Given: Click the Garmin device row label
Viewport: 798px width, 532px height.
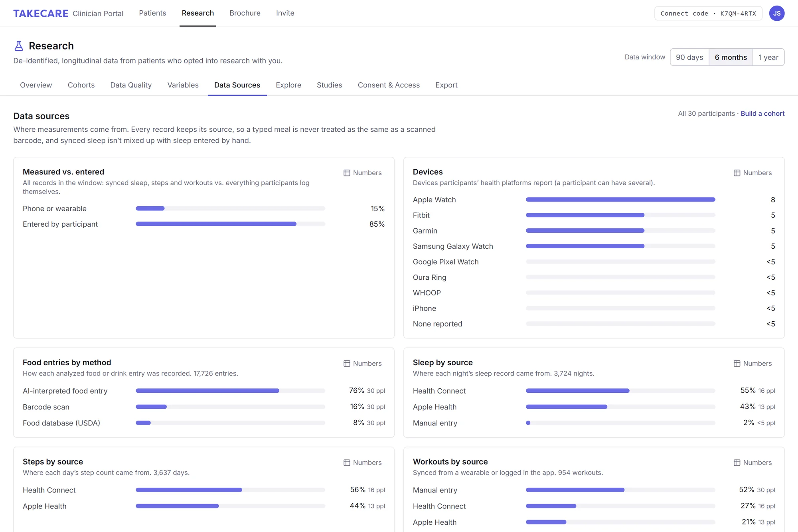Looking at the screenshot, I should [x=425, y=231].
